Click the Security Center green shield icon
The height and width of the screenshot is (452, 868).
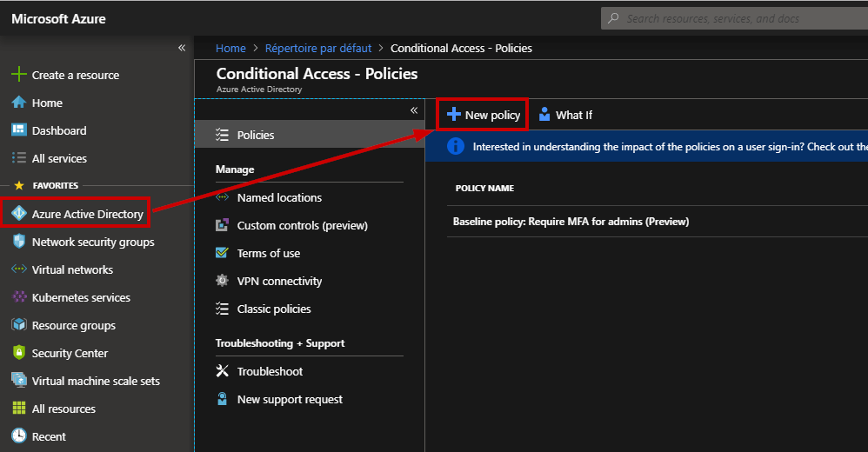[19, 352]
